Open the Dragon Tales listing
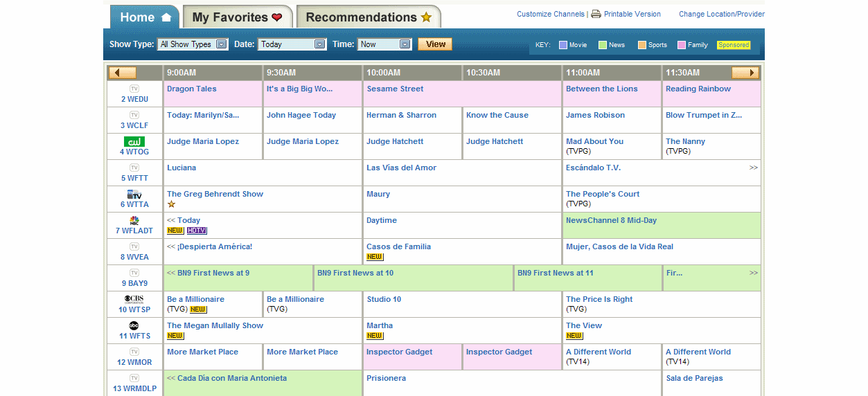 (x=192, y=89)
